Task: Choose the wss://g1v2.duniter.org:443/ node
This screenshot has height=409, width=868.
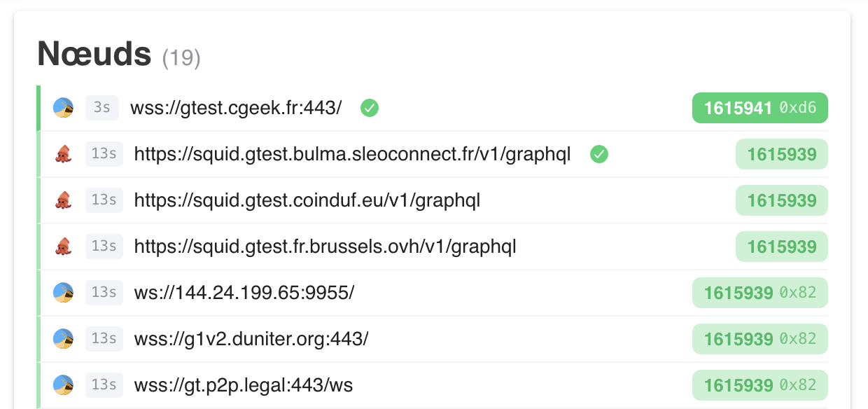Action: click(x=251, y=338)
